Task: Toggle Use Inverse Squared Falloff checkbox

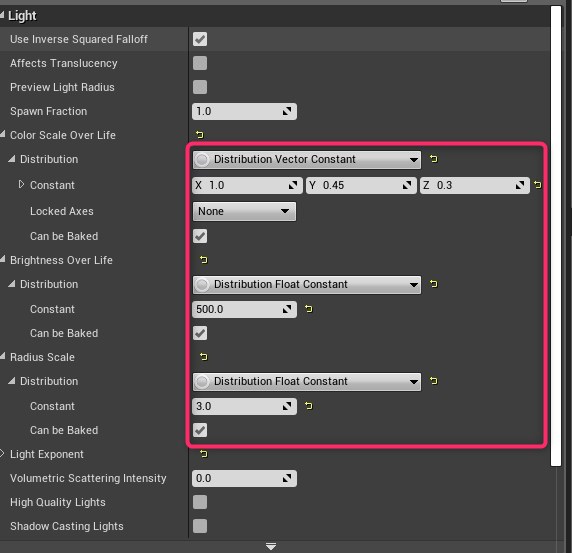Action: click(x=200, y=39)
